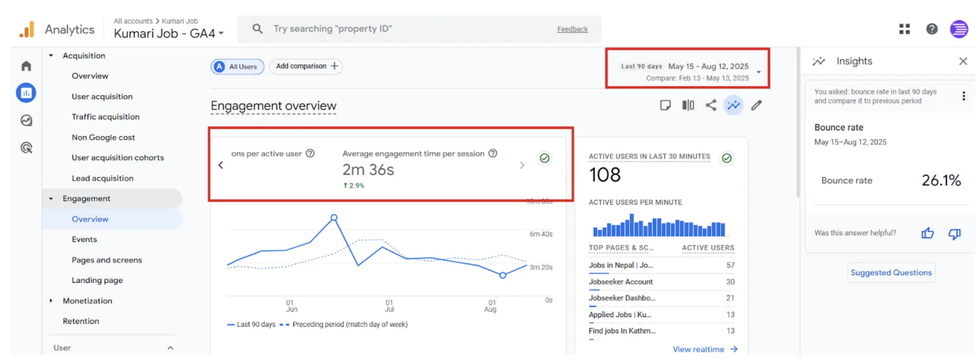Open the Advertising icon in sidebar

click(26, 148)
